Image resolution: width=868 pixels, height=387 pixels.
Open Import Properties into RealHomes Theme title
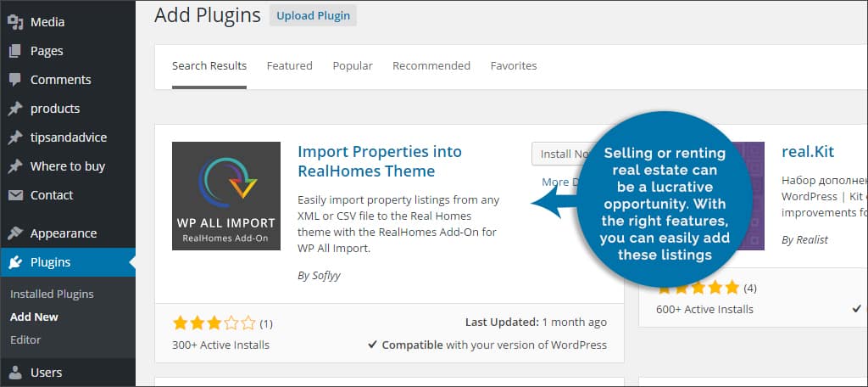[x=380, y=161]
